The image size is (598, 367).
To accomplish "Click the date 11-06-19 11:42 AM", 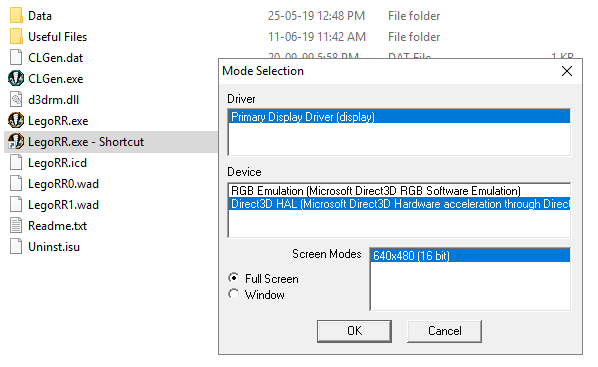I will pyautogui.click(x=317, y=37).
